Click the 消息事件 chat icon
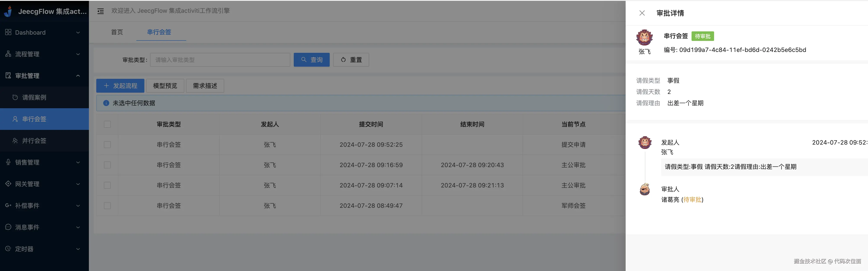This screenshot has height=271, width=868. click(x=8, y=227)
